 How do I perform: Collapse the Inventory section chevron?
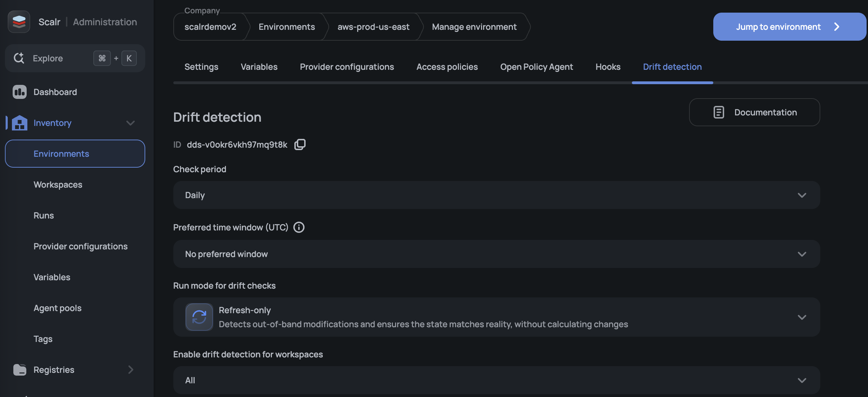pyautogui.click(x=131, y=123)
